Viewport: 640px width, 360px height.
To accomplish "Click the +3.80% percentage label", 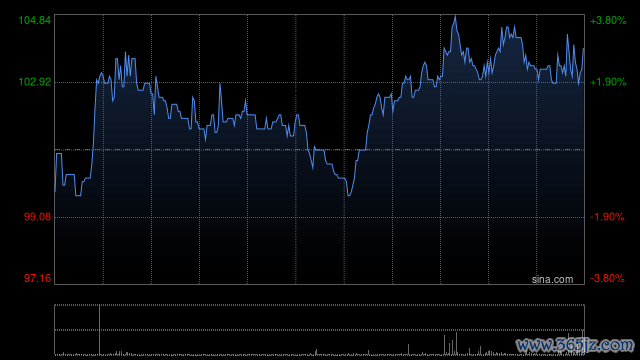I will coord(608,20).
